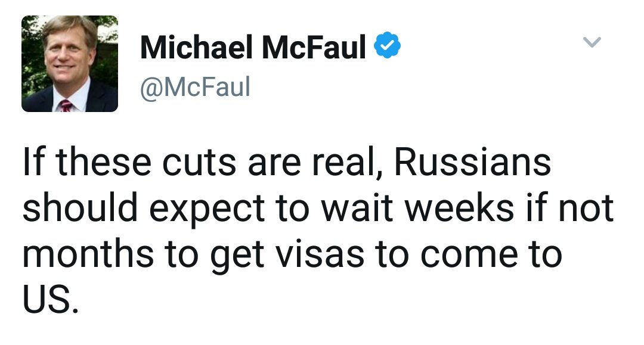Image resolution: width=644 pixels, height=345 pixels.
Task: Open Michael McFaul's profile photo
Action: tap(70, 64)
